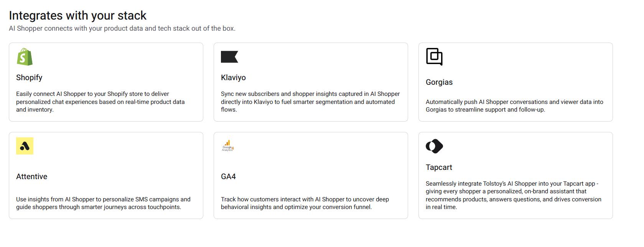644x247 pixels.
Task: Click the black Klaviyo logo
Action: [230, 57]
